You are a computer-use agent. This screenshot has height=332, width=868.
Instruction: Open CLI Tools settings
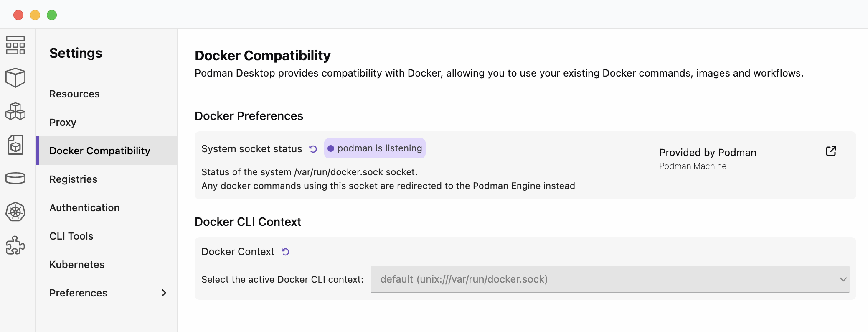(x=71, y=236)
